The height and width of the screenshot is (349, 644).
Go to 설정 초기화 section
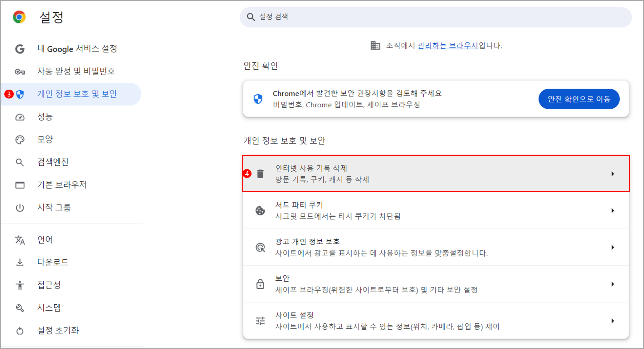coord(58,330)
